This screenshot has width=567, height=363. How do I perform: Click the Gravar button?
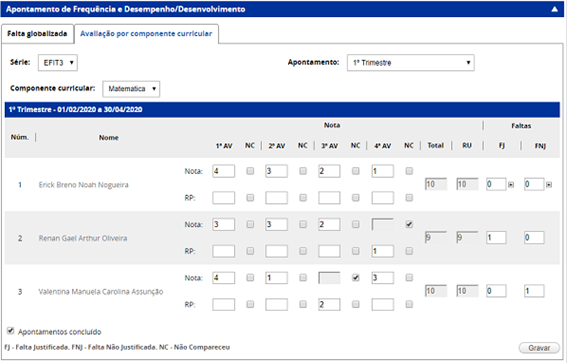pyautogui.click(x=539, y=348)
